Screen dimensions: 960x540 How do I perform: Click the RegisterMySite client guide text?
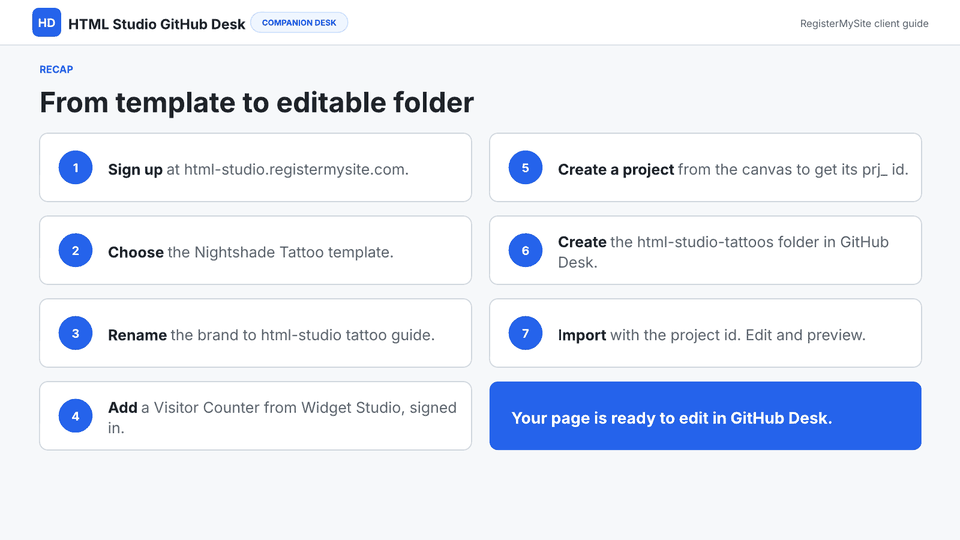[x=864, y=23]
